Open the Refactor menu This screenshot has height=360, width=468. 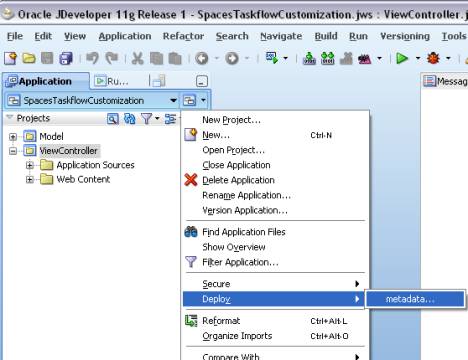(x=183, y=36)
